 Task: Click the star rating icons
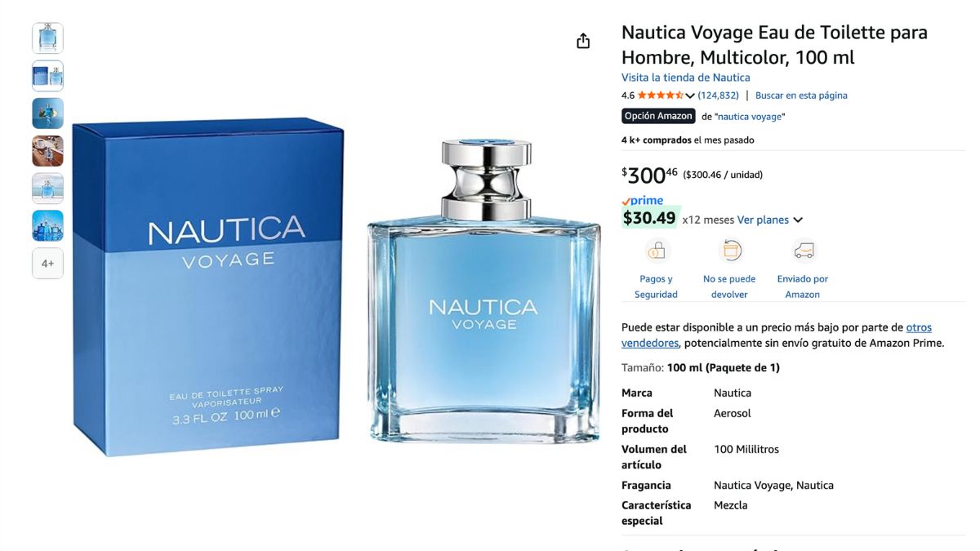[661, 96]
